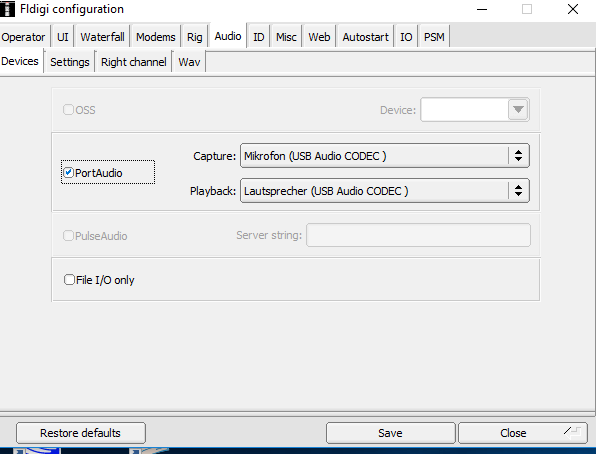The height and width of the screenshot is (454, 596).
Task: Click the Save button
Action: [x=390, y=433]
